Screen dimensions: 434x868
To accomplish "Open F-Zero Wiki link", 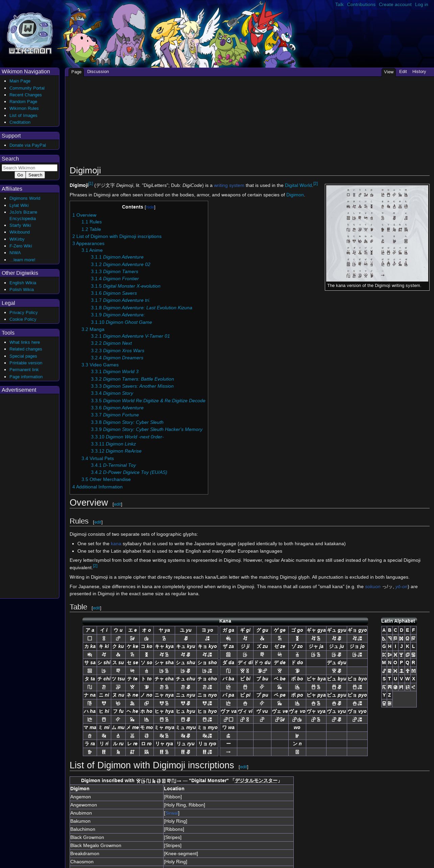I will (21, 246).
